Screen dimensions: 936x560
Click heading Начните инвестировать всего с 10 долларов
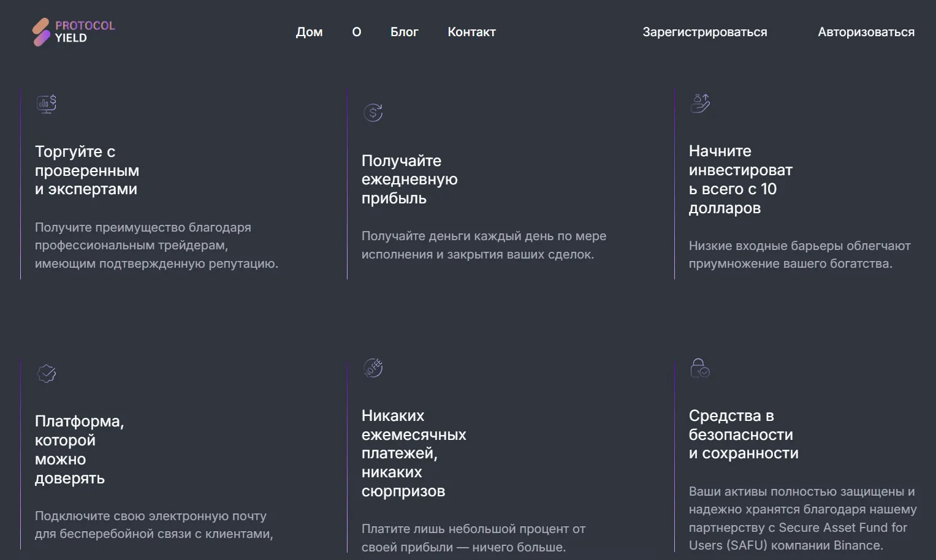click(x=740, y=180)
